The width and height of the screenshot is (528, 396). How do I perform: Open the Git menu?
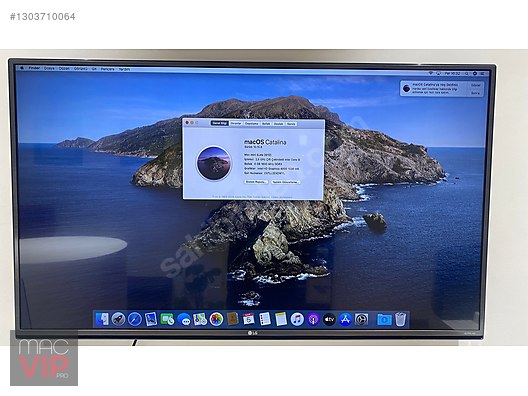point(94,69)
